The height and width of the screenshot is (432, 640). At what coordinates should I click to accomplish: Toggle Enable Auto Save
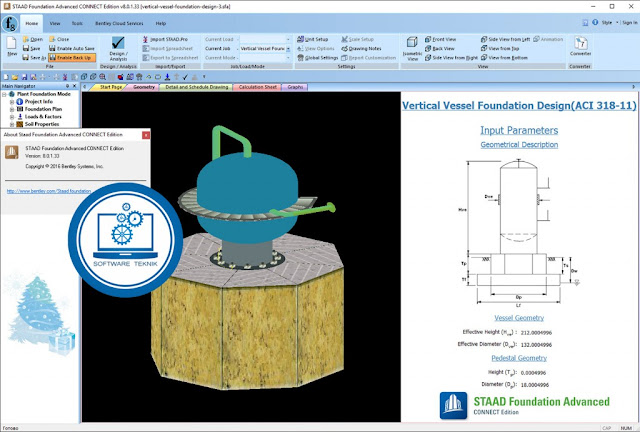72,48
